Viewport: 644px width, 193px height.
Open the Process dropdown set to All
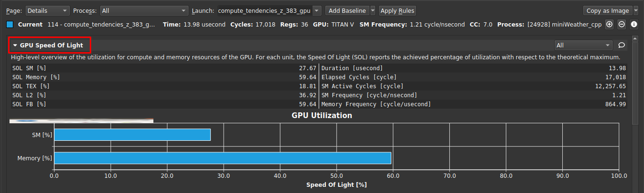144,10
